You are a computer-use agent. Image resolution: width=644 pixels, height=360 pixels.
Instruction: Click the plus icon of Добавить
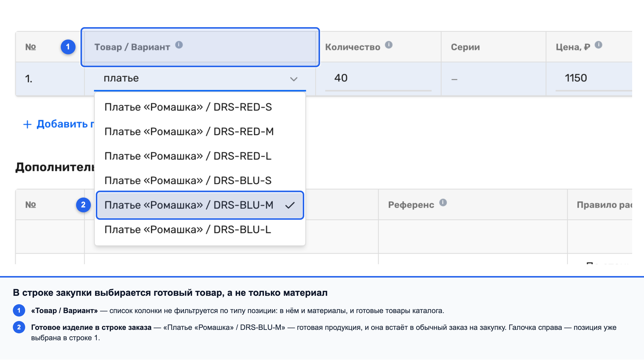(27, 124)
